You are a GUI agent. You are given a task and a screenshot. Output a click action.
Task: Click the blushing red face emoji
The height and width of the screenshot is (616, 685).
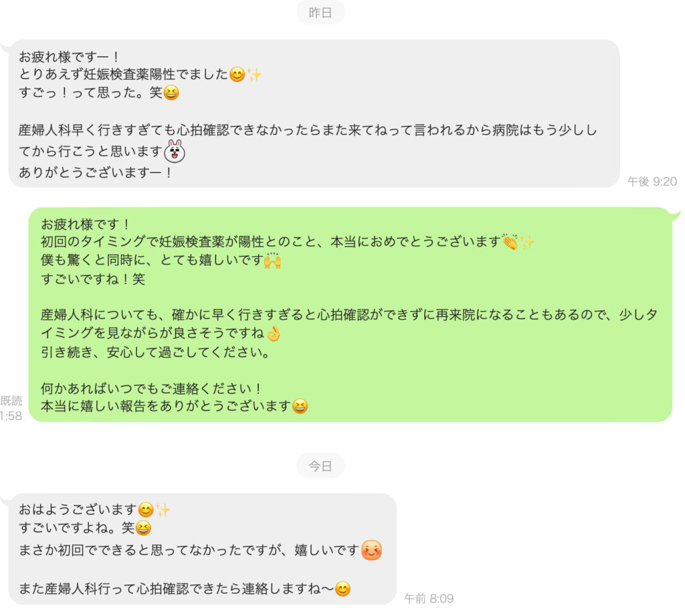[x=371, y=550]
